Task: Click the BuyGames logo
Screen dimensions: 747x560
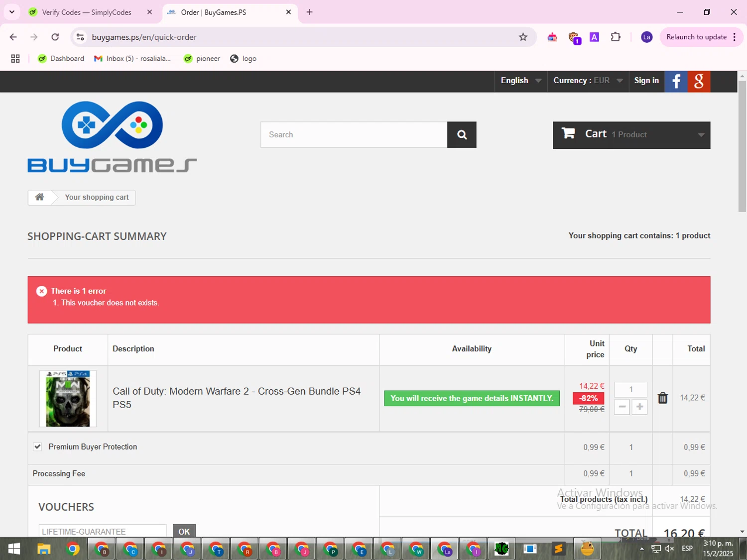Action: point(112,137)
